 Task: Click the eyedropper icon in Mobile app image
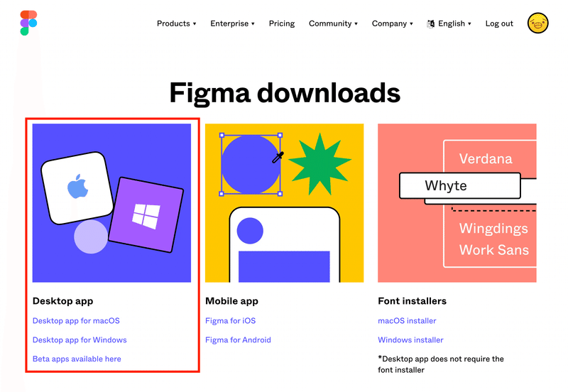pyautogui.click(x=278, y=157)
